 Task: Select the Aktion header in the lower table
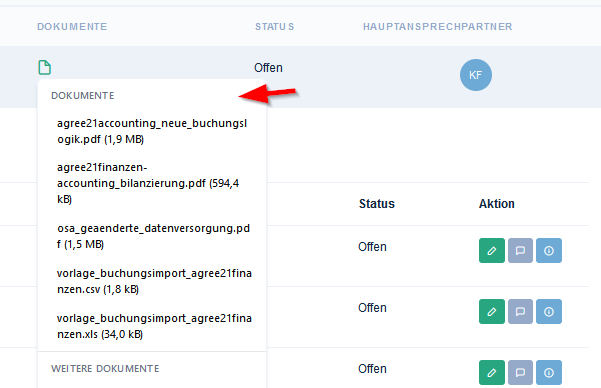(496, 204)
